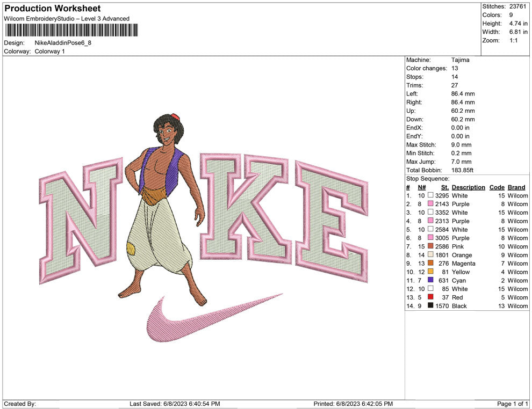Viewport: 532px width, 409px height.
Task: Click the purple swatch for 631 Cyan
Action: tap(430, 280)
